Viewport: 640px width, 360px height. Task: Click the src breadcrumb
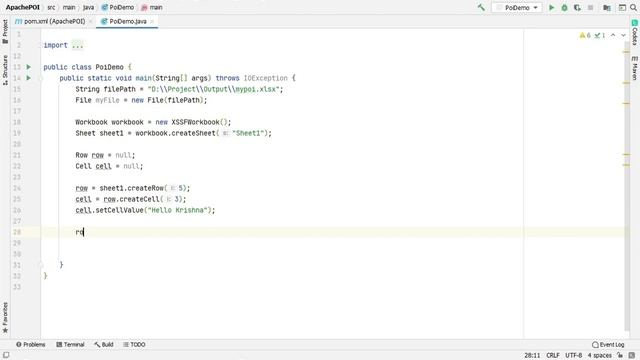(51, 7)
